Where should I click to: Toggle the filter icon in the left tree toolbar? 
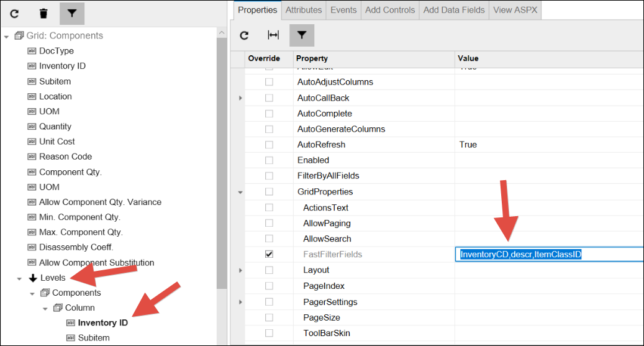71,13
